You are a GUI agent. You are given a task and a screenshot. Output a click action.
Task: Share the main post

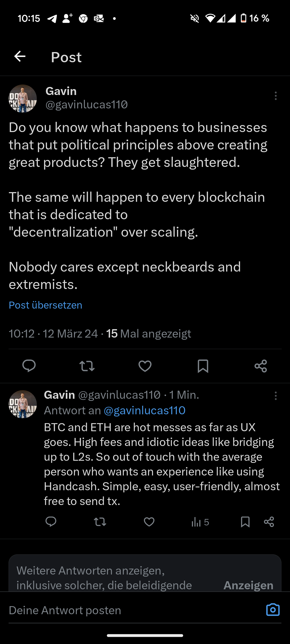click(x=261, y=366)
